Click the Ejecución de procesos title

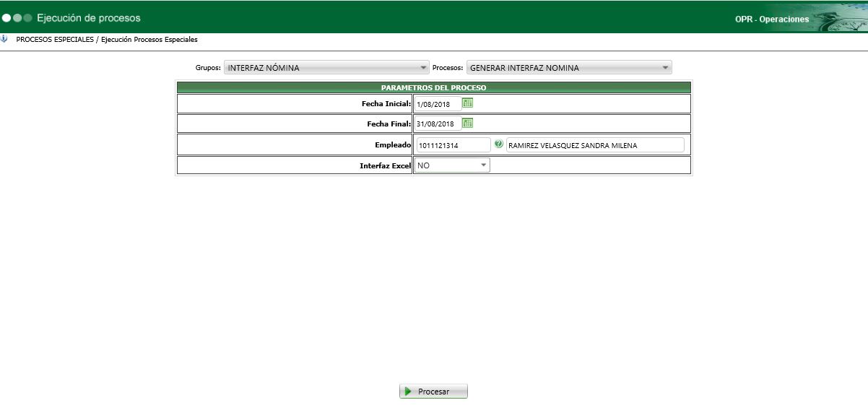(89, 17)
